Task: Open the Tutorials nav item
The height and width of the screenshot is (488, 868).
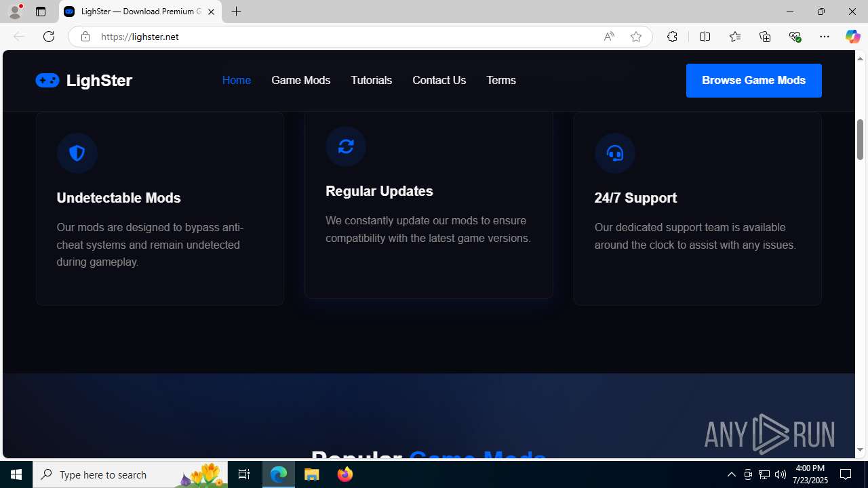Action: [372, 80]
